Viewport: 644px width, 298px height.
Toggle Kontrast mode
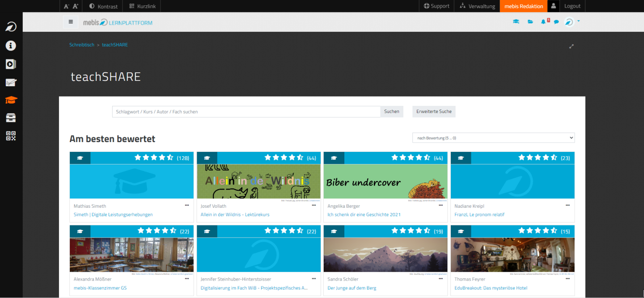(x=103, y=6)
